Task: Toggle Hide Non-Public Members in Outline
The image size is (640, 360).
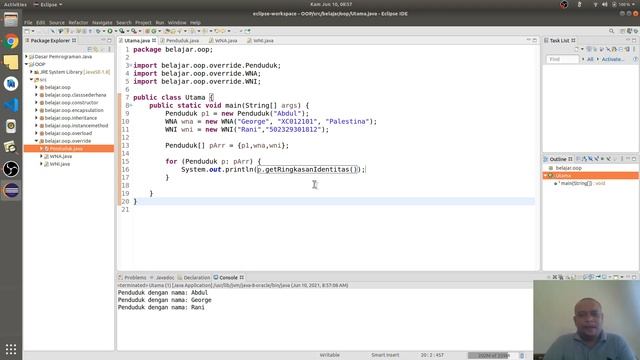Action: tap(602, 159)
